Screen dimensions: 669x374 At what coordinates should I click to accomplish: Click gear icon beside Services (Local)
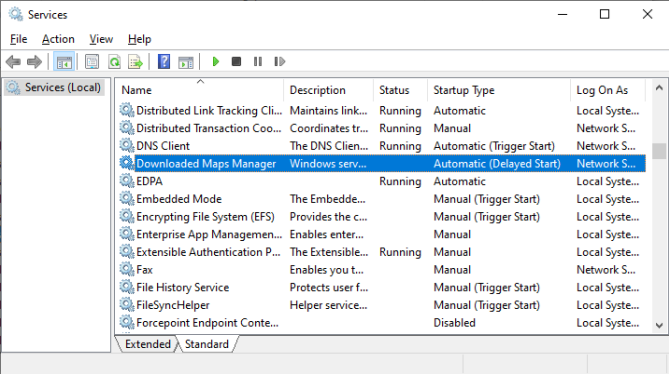(13, 87)
